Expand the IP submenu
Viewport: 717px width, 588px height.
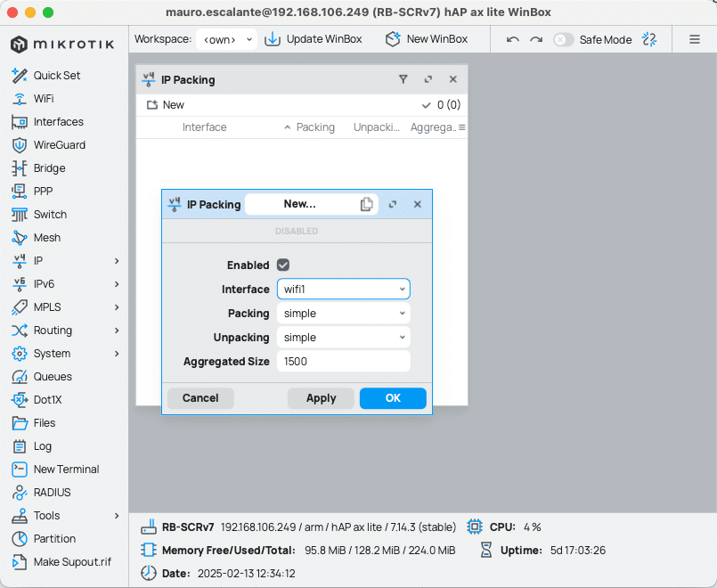click(x=43, y=260)
